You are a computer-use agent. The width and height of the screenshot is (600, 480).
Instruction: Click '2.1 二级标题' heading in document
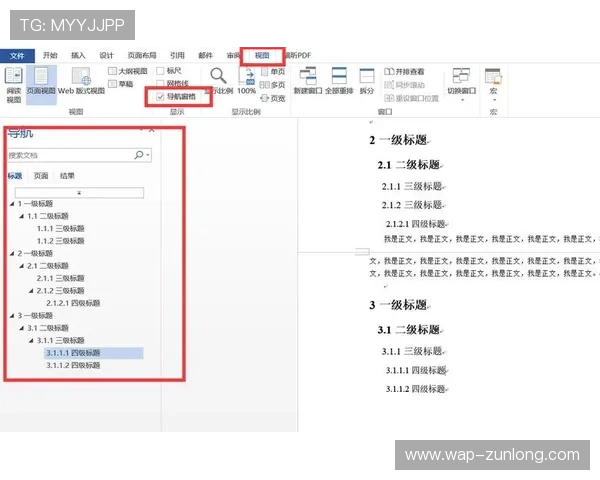[408, 165]
